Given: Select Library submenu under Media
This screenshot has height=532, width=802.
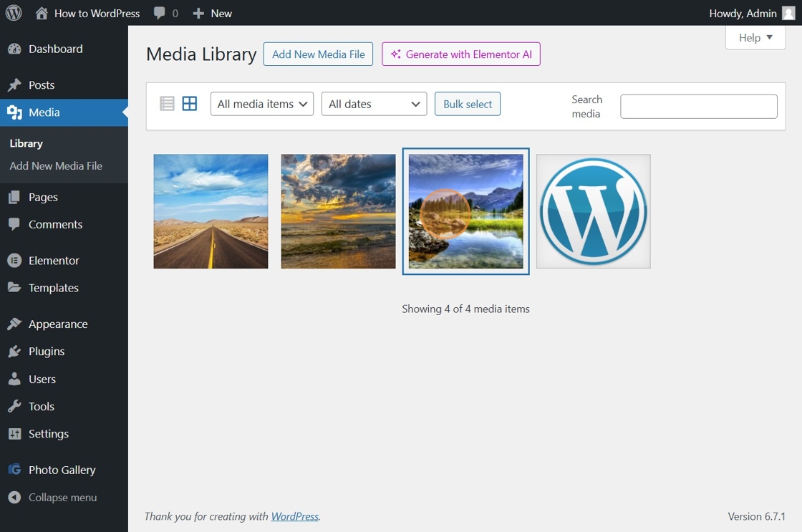Looking at the screenshot, I should (x=26, y=144).
